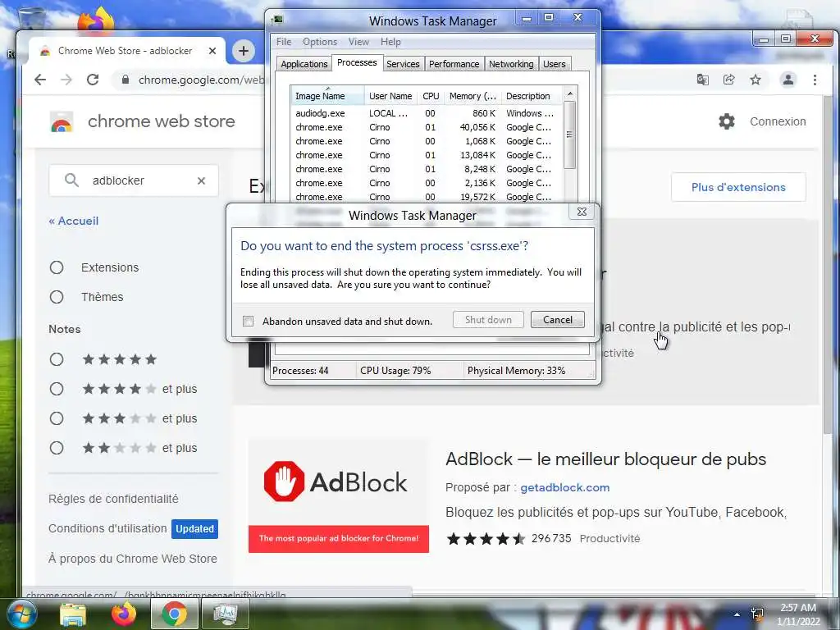Switch to Performance tab

point(454,64)
